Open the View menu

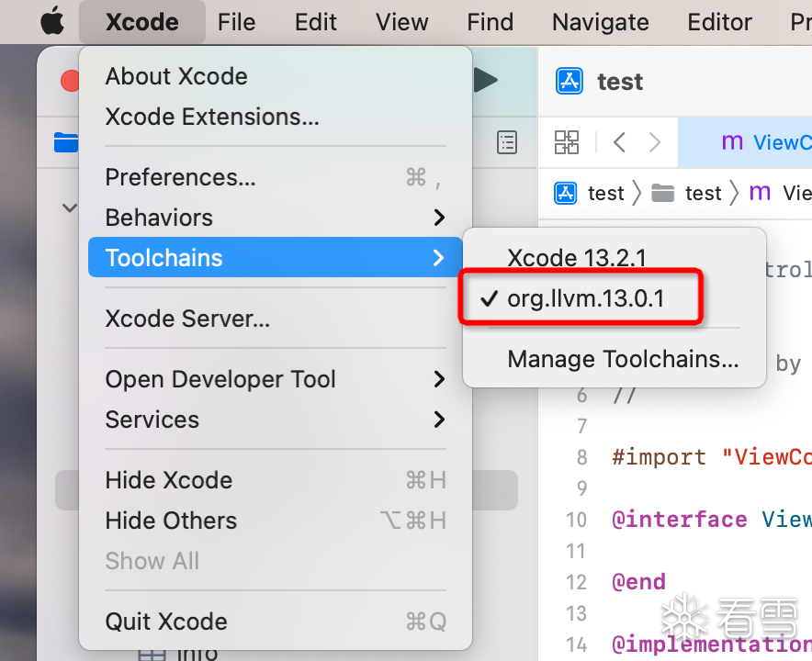(401, 22)
